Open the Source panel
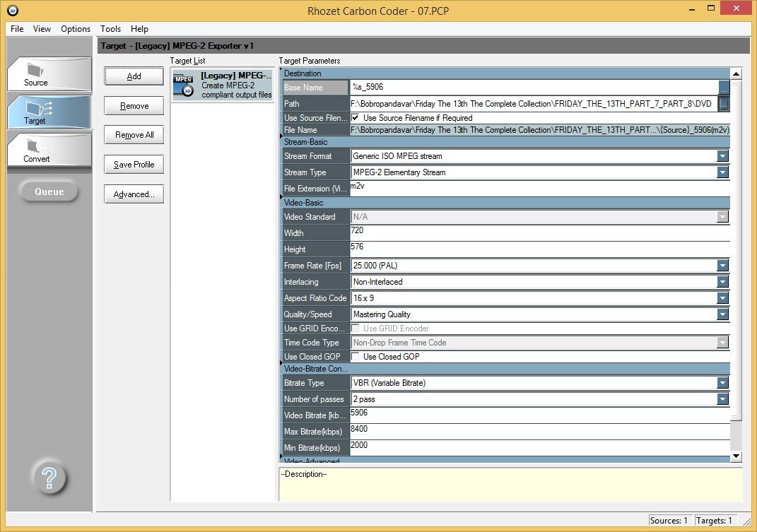 (49, 74)
